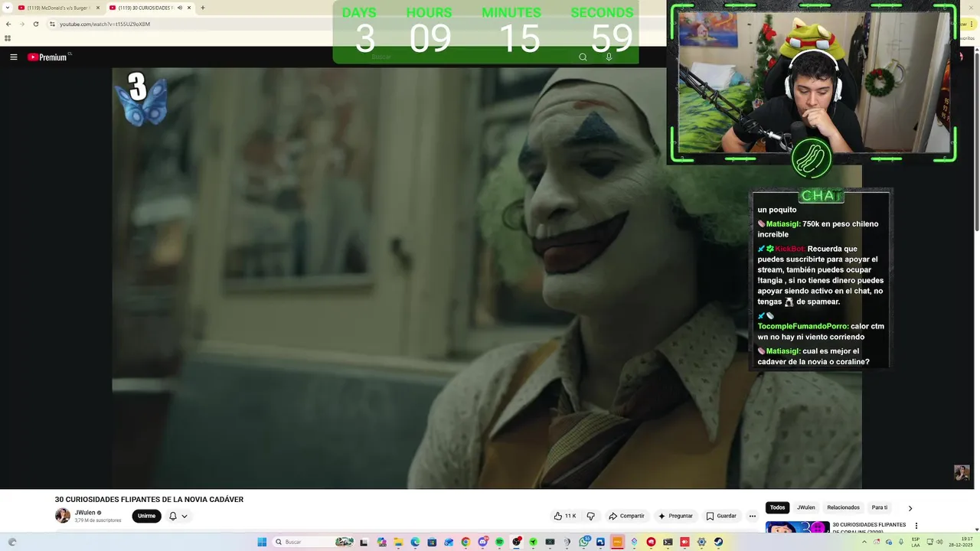The image size is (980, 551).
Task: Reload the YouTube page
Action: tap(35, 24)
